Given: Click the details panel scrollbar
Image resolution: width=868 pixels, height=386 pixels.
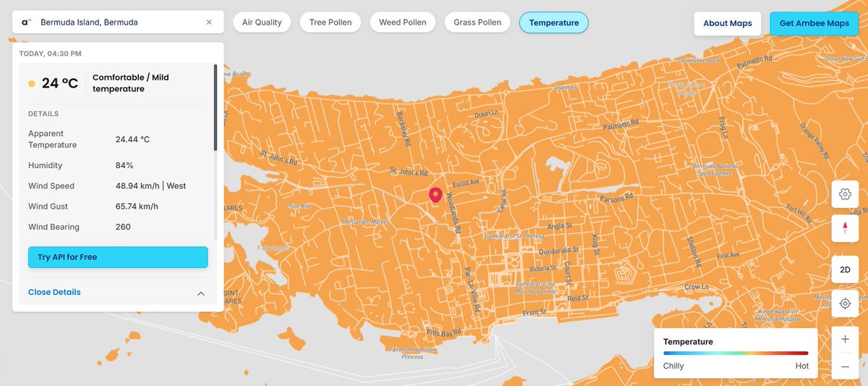Looking at the screenshot, I should [215, 107].
